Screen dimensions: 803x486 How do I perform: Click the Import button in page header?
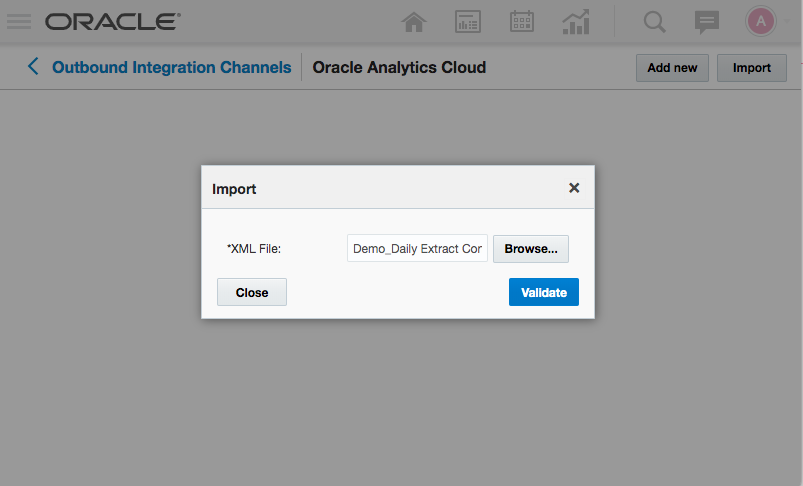tap(752, 68)
